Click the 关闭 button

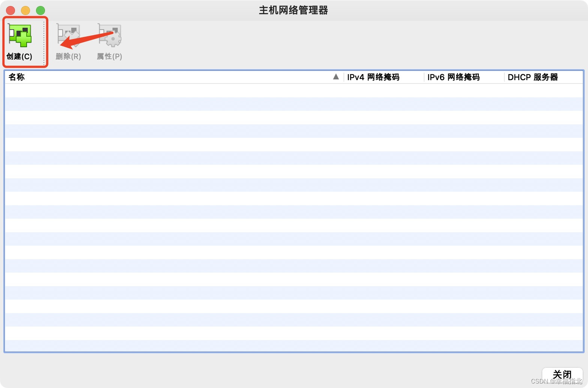click(562, 375)
